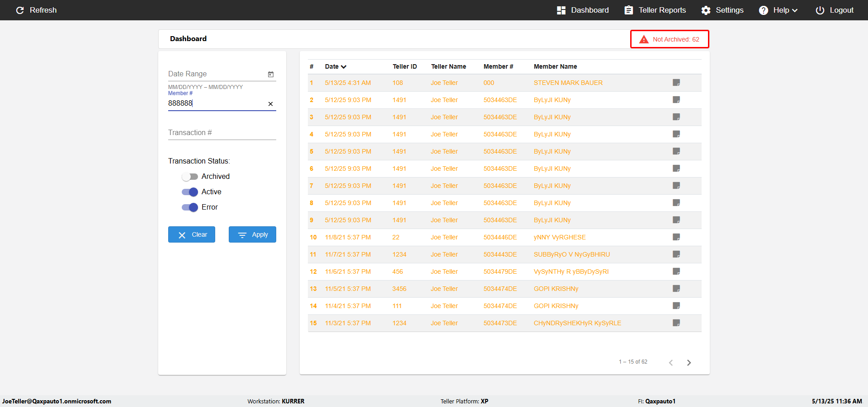Focus the Transaction # input field
Screen dimensions: 868x407
coord(222,133)
